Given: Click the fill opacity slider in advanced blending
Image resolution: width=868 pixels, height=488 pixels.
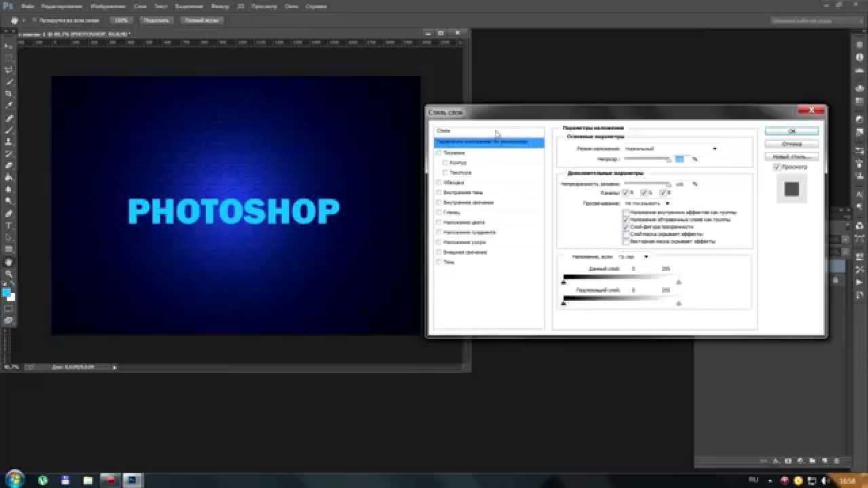Looking at the screenshot, I should (647, 183).
